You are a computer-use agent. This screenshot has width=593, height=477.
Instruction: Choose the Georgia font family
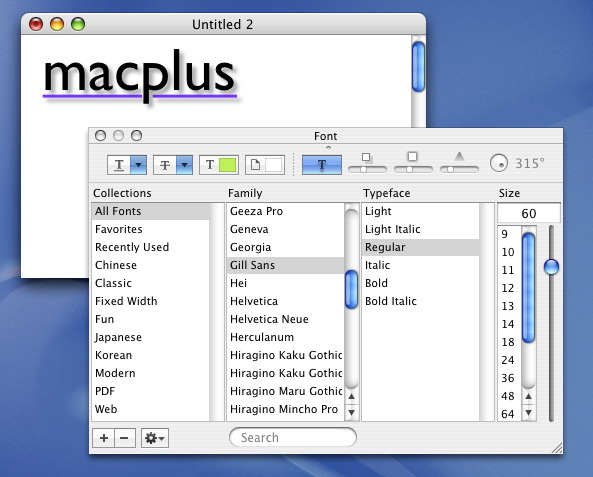(286, 247)
